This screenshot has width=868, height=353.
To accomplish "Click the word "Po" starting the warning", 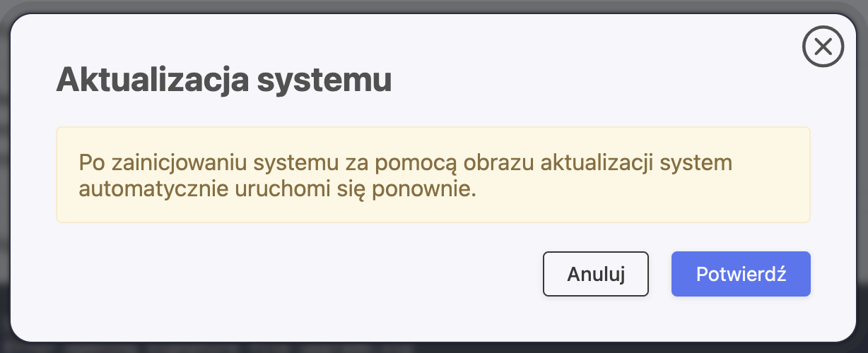I will 92,164.
